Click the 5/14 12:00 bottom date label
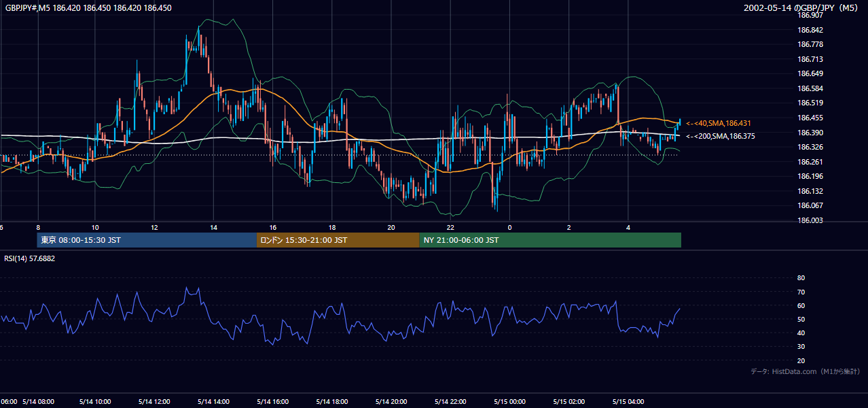868x408 pixels. (154, 402)
